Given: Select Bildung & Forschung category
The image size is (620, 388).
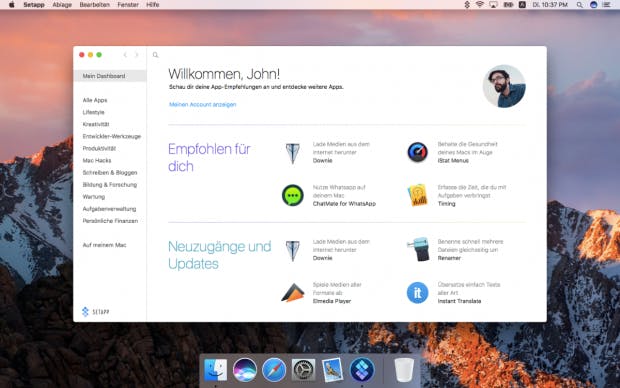Looking at the screenshot, I should [110, 185].
